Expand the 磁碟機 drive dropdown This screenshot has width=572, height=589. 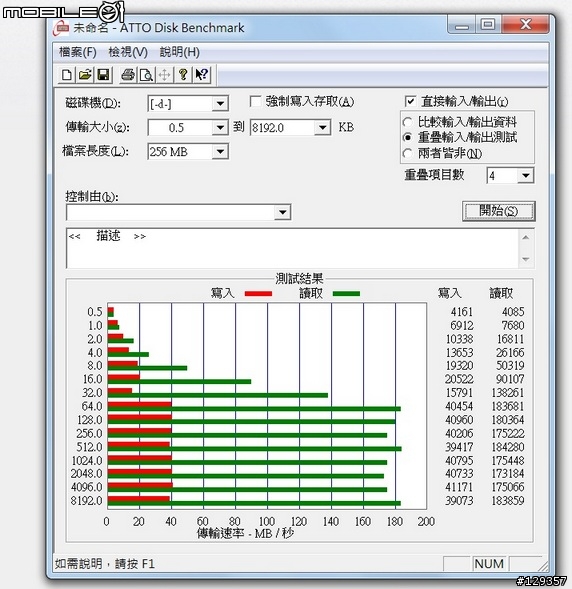[x=220, y=104]
